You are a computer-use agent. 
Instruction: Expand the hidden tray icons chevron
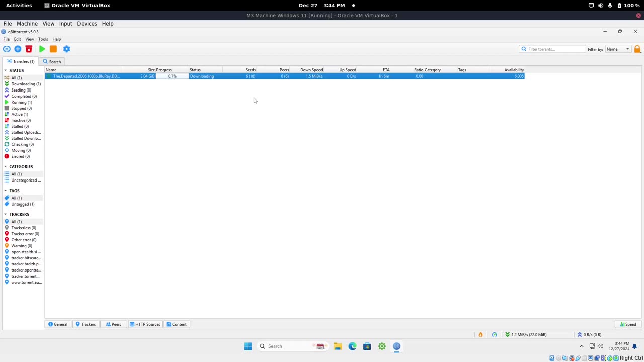(582, 346)
